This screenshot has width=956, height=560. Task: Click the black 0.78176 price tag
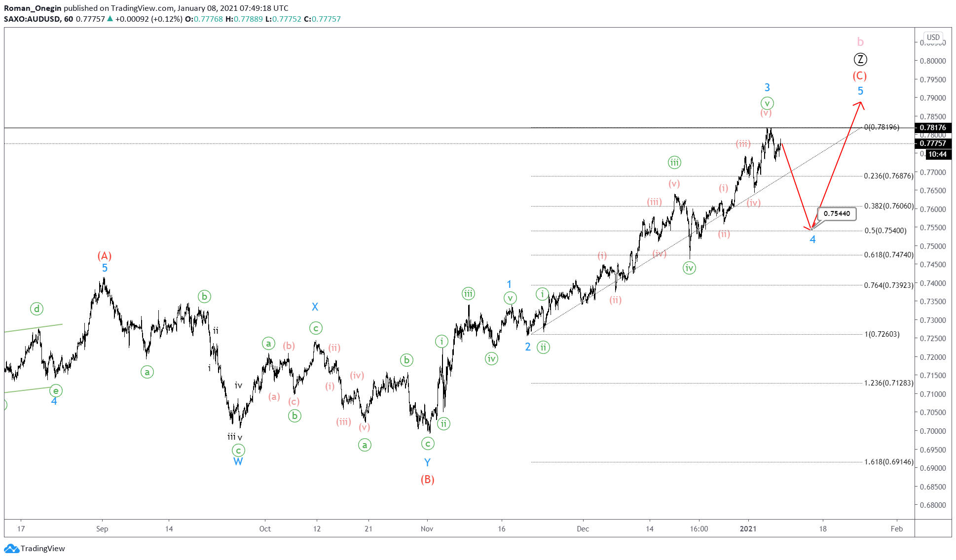tap(932, 128)
